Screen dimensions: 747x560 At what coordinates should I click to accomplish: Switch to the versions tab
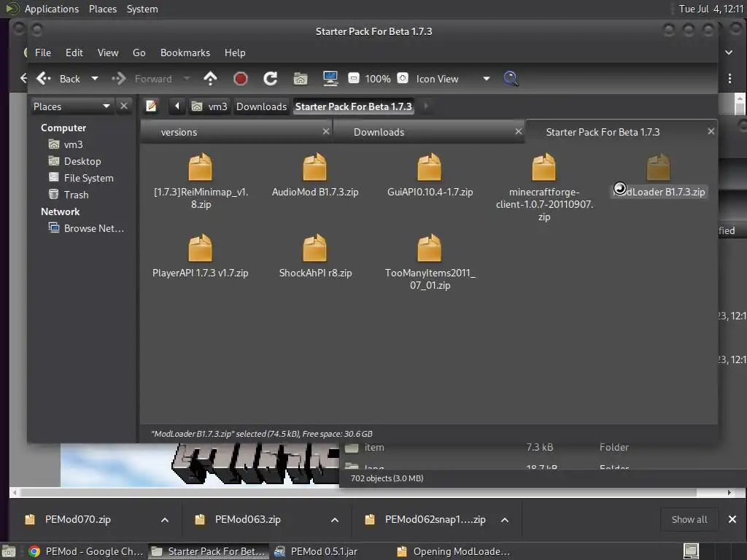point(179,132)
